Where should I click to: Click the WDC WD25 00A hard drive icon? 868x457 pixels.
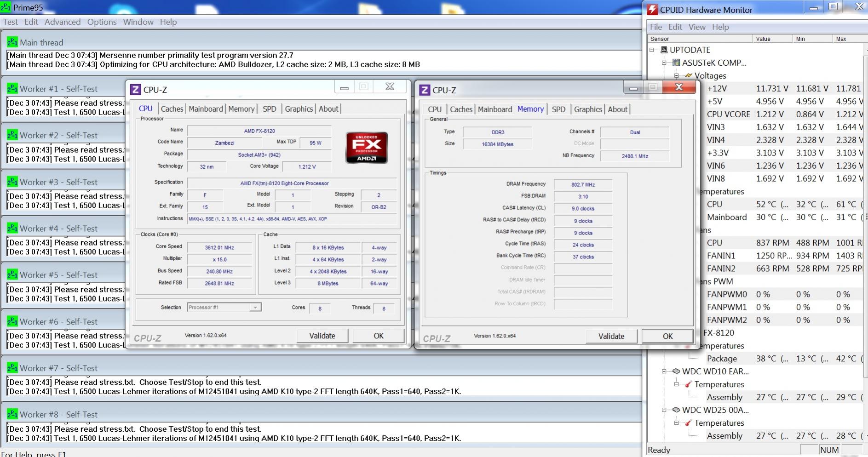[x=676, y=410]
